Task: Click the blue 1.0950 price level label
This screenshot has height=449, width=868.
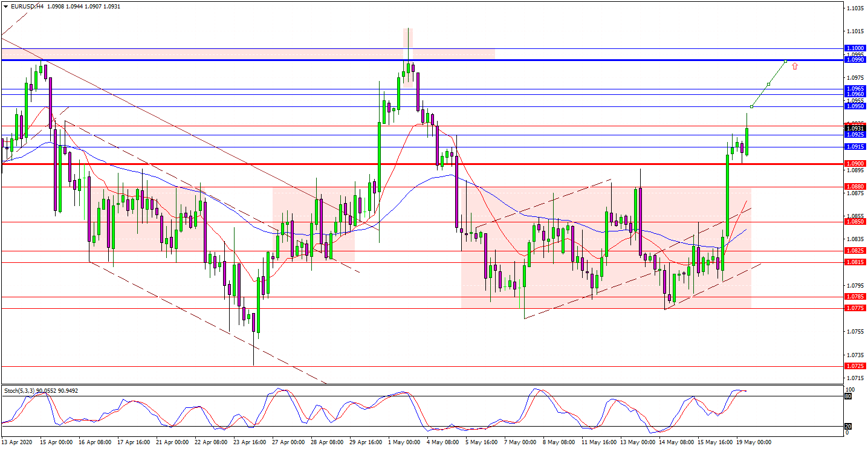Action: [x=855, y=106]
